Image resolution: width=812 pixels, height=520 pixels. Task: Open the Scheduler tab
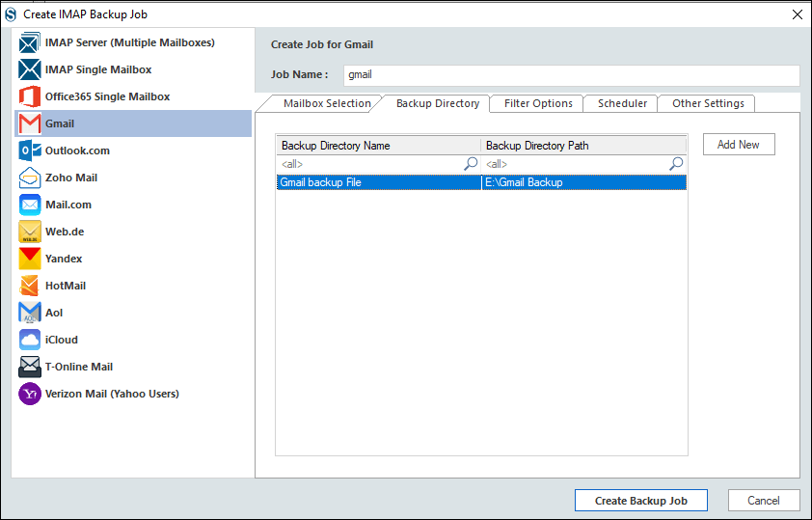click(x=622, y=103)
